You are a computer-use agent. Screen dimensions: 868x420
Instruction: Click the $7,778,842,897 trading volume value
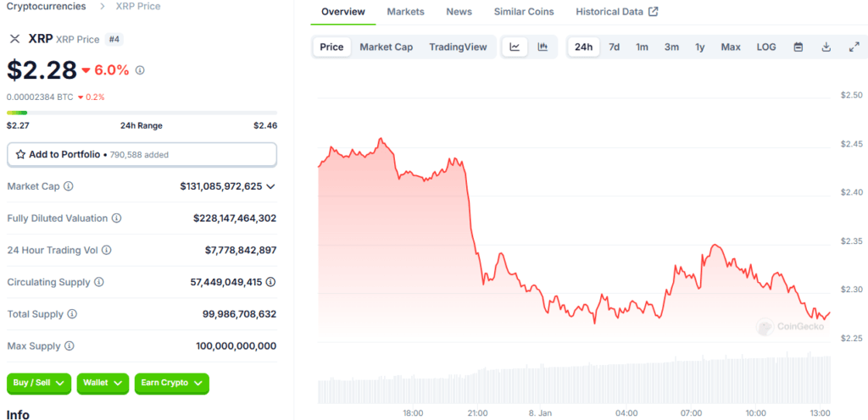click(240, 251)
